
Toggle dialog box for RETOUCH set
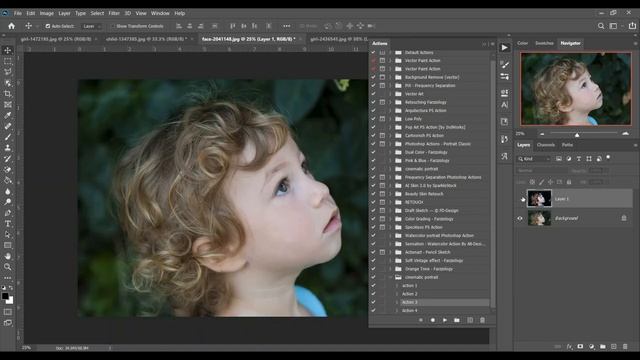click(382, 202)
